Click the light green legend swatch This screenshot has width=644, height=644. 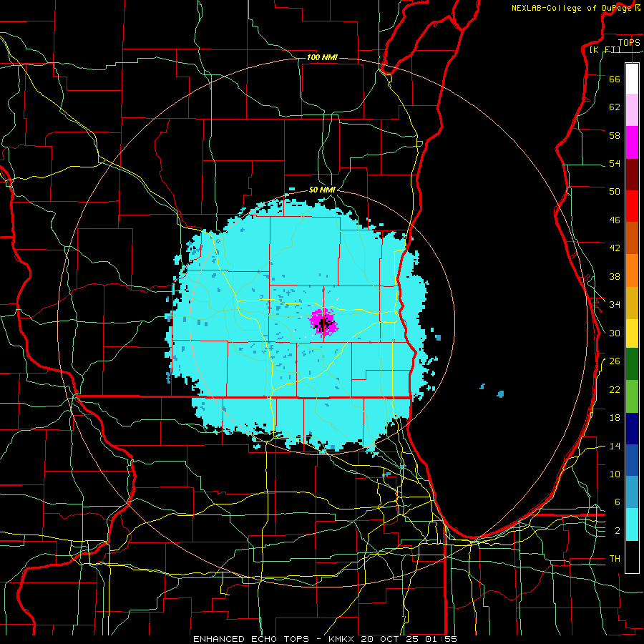click(632, 396)
